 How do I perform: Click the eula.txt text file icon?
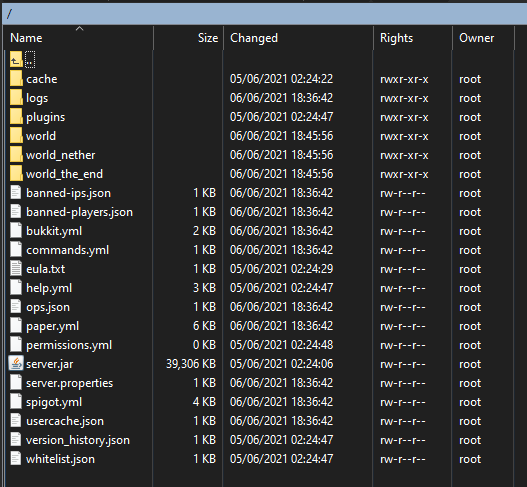[x=15, y=269]
